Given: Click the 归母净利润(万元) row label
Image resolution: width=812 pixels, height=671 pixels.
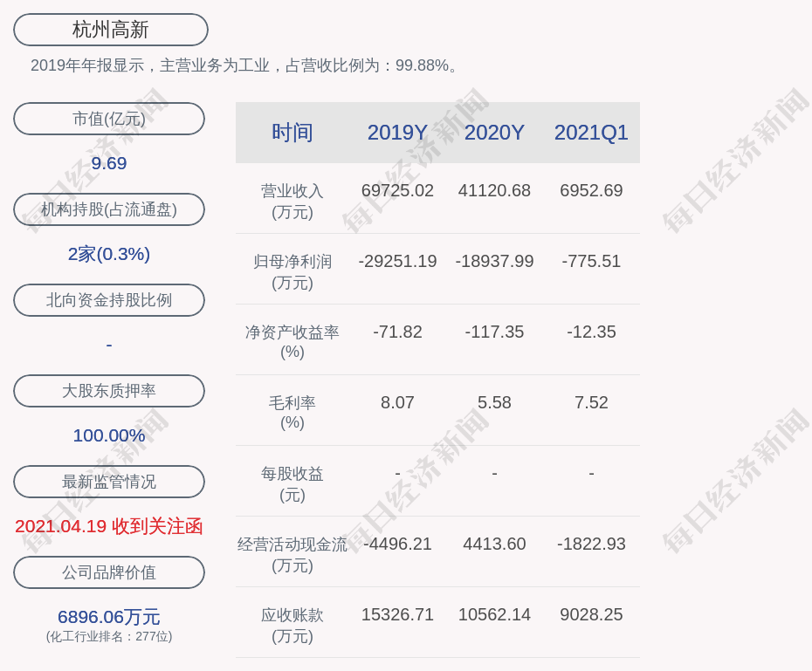Looking at the screenshot, I should 292,272.
